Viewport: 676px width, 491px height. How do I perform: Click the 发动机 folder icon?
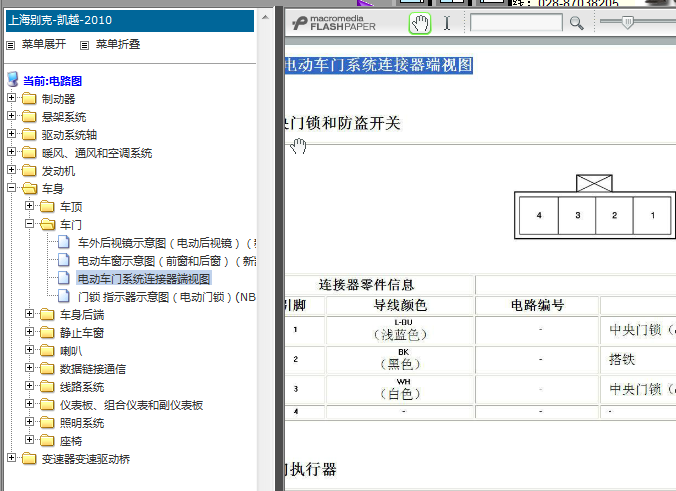pos(29,171)
